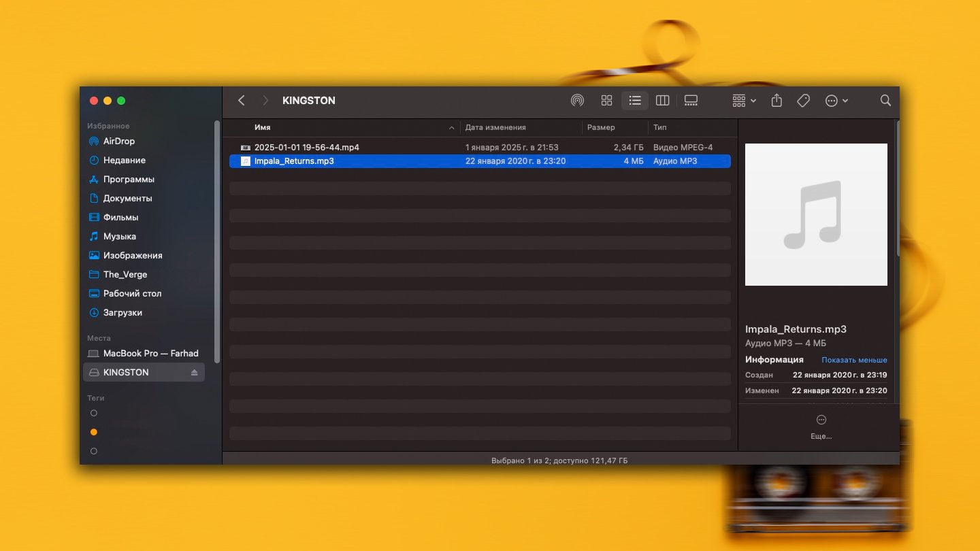The width and height of the screenshot is (980, 551).
Task: Click the Аудио MP3 type cell
Action: [675, 161]
